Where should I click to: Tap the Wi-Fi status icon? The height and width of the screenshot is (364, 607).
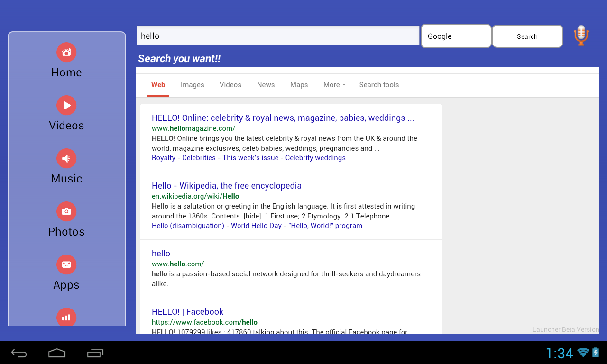583,353
